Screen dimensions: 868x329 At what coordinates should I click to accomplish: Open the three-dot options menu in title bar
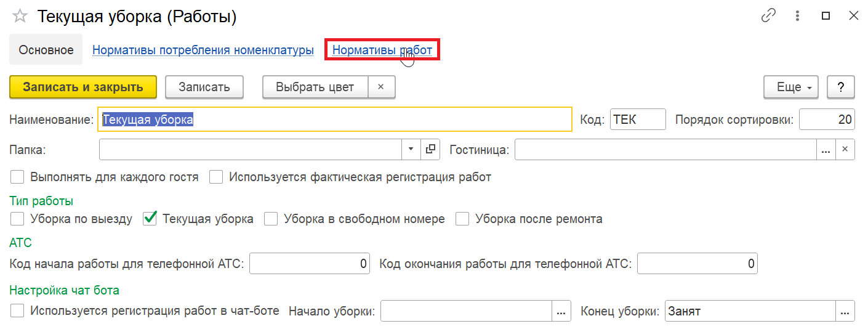pos(797,17)
